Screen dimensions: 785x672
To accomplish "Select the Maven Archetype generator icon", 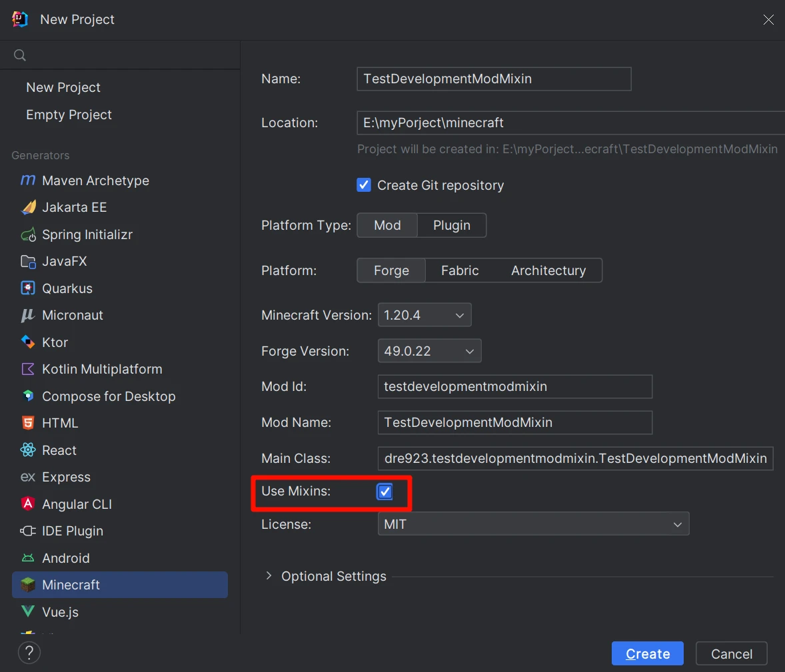I will click(x=28, y=180).
